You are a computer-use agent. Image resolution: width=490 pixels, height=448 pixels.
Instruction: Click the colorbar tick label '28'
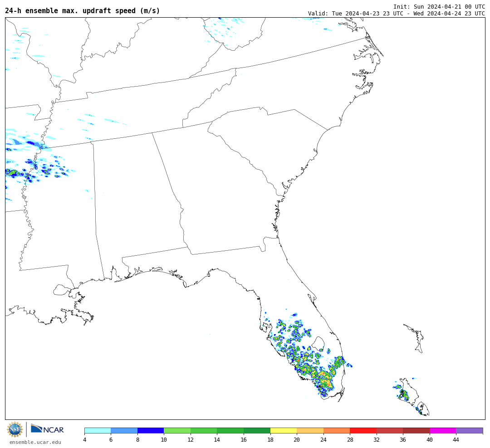(350, 440)
